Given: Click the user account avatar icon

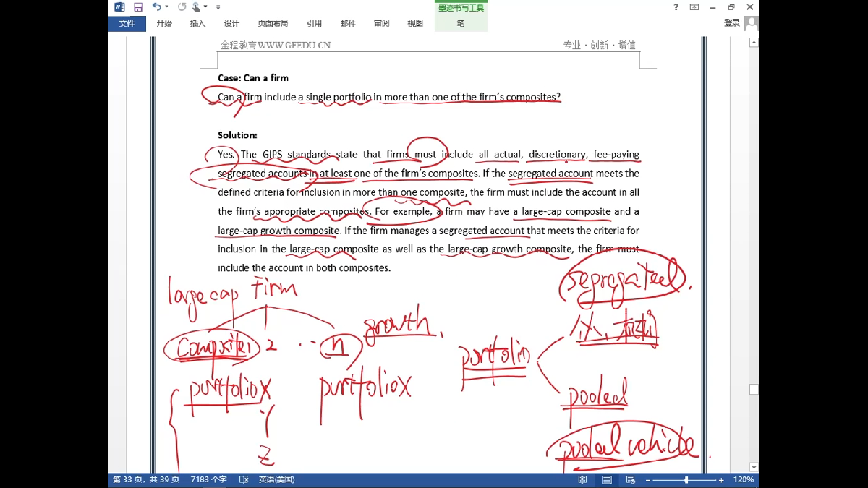Looking at the screenshot, I should pyautogui.click(x=752, y=23).
